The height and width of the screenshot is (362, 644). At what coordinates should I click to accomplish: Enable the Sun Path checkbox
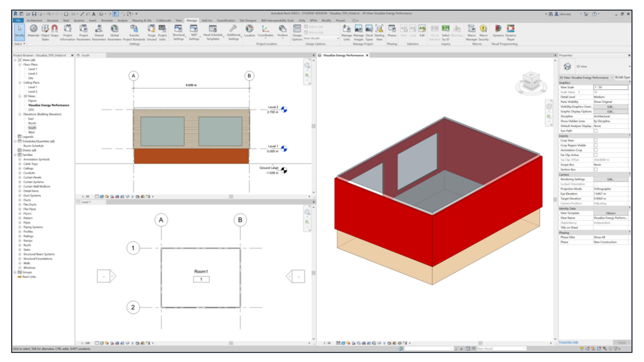[596, 131]
